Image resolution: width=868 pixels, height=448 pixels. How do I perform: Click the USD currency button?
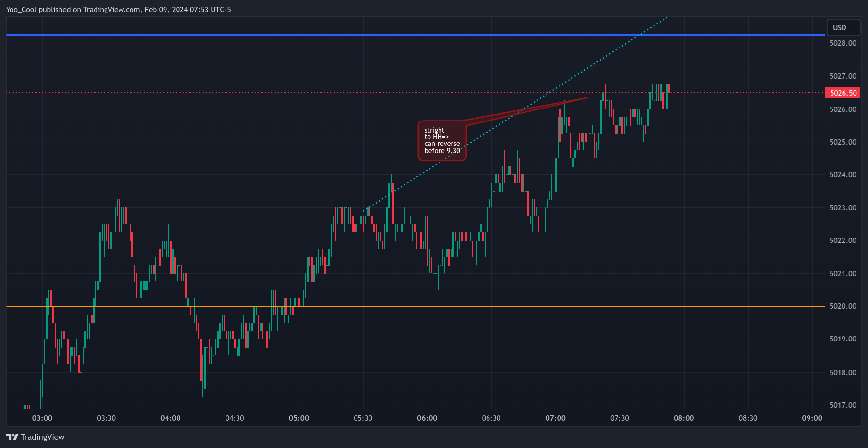click(843, 27)
